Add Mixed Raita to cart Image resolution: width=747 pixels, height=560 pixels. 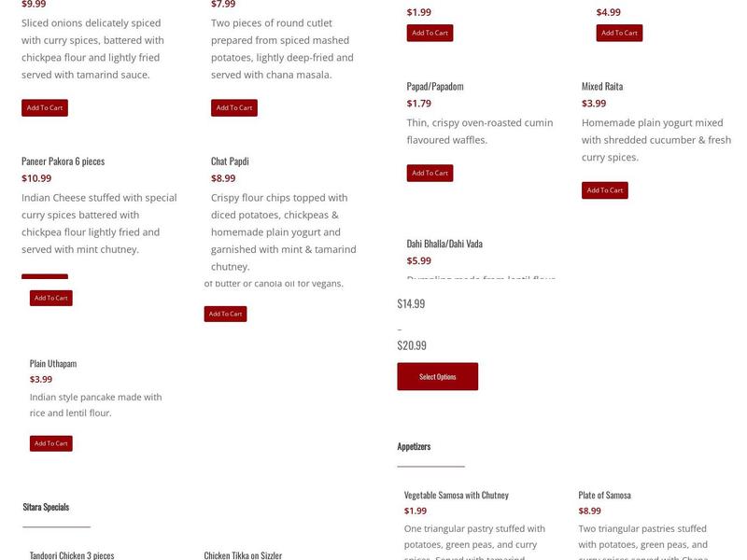click(602, 189)
